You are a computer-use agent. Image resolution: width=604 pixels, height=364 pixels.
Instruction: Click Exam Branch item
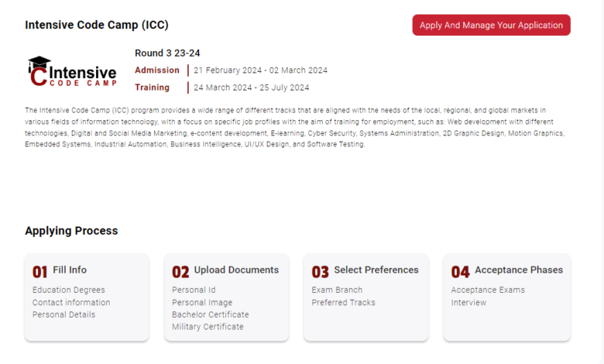pos(337,290)
